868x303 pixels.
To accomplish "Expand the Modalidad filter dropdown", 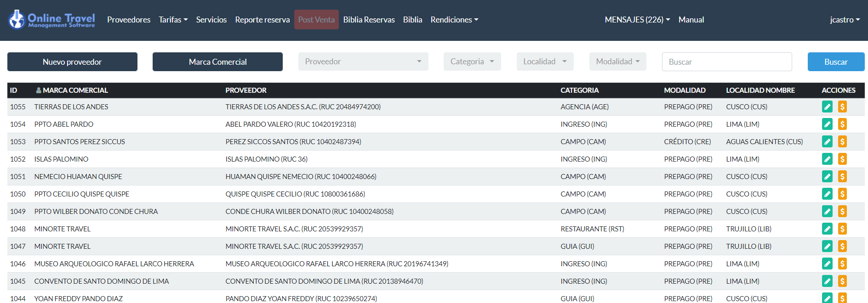I will 617,62.
